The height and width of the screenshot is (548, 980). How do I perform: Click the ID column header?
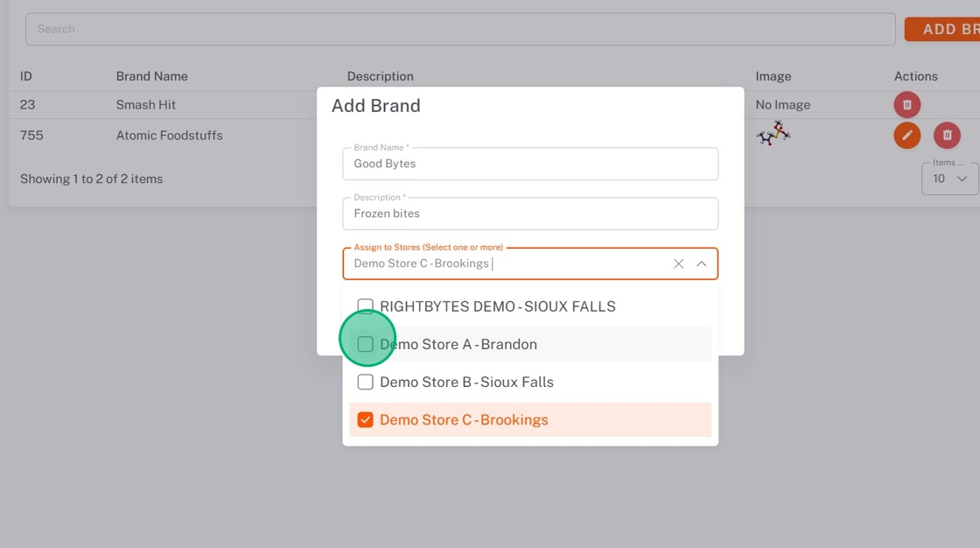point(26,76)
